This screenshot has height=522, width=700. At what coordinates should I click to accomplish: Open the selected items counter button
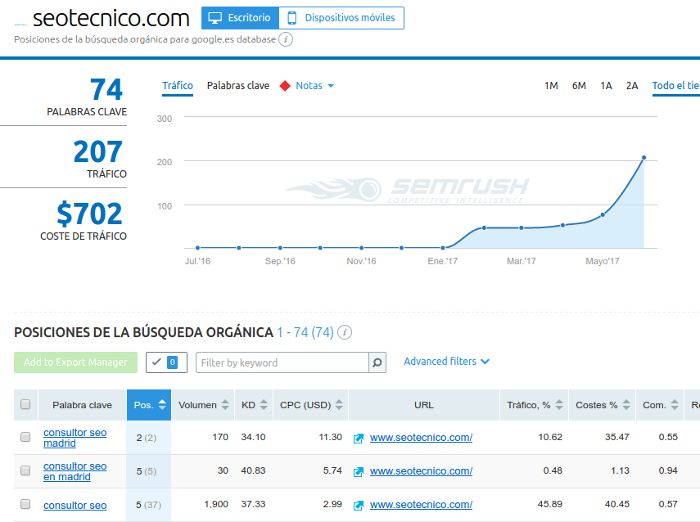click(x=167, y=362)
